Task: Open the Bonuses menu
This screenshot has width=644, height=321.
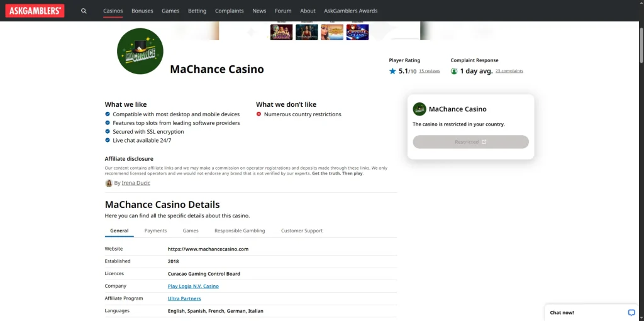Action: pos(142,11)
